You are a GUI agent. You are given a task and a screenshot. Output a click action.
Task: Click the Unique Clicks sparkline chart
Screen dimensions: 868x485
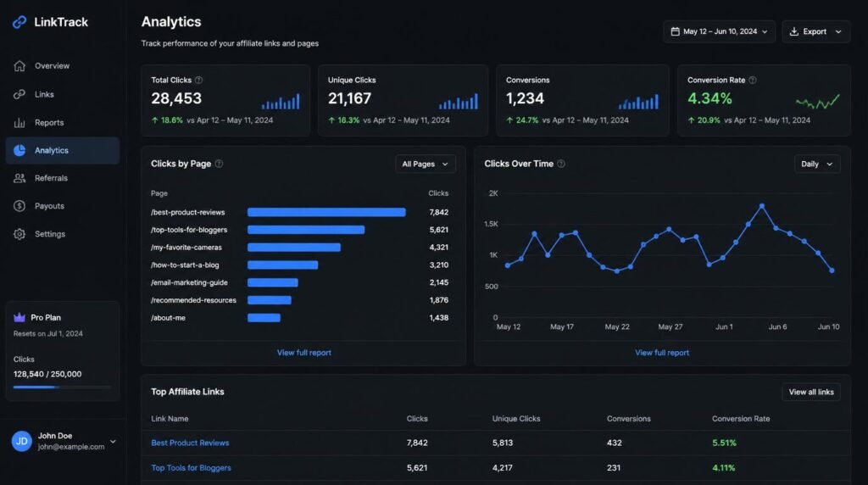pyautogui.click(x=459, y=101)
